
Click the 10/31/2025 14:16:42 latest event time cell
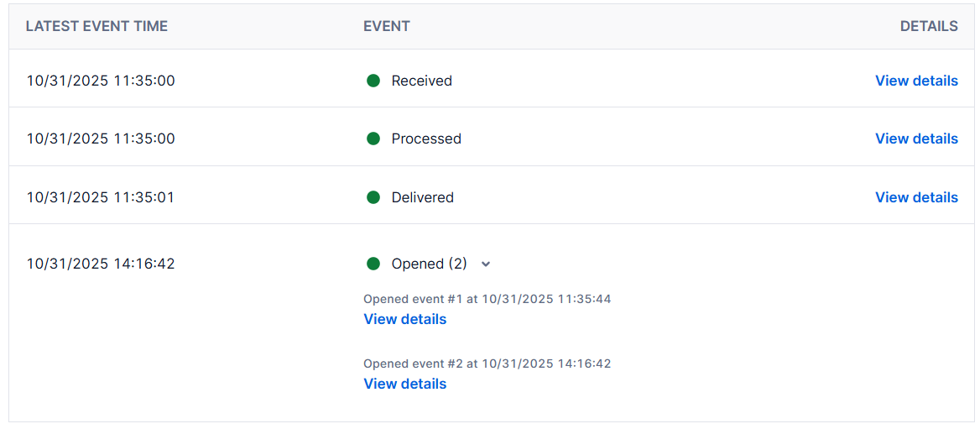tap(101, 264)
